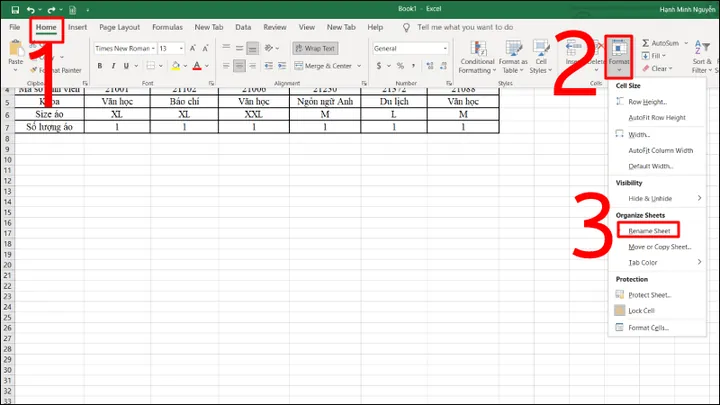The image size is (720, 405).
Task: Open the Font Color dropdown arrow
Action: click(x=207, y=66)
